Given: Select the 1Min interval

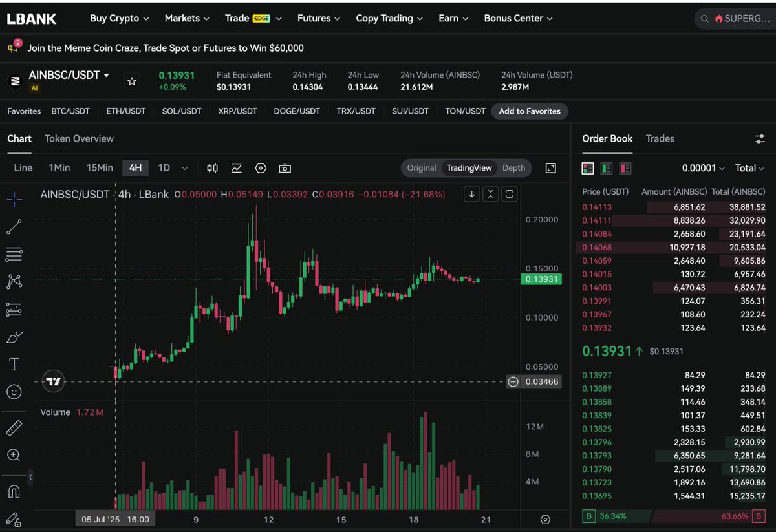Looking at the screenshot, I should (59, 168).
